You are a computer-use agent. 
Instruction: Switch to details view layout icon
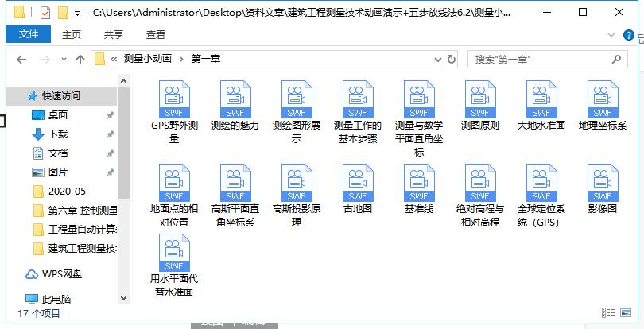[x=609, y=313]
